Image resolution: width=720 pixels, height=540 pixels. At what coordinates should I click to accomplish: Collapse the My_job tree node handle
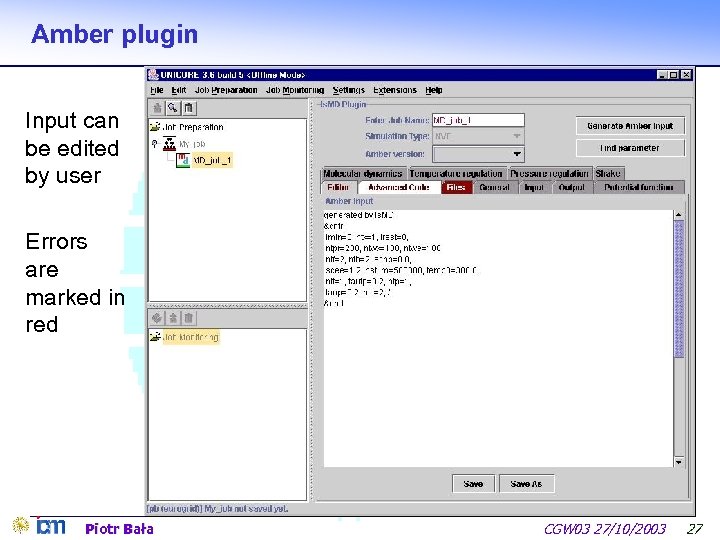click(154, 144)
